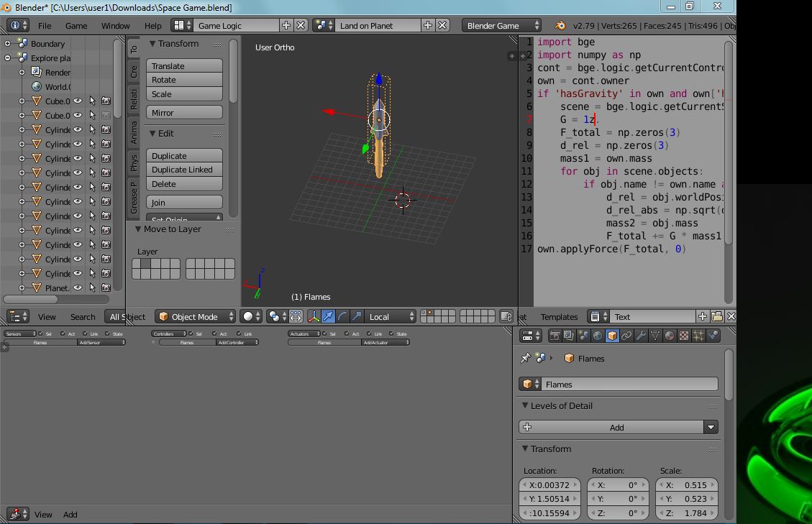This screenshot has height=524, width=812.
Task: Open a text file using the folder icon
Action: [717, 316]
